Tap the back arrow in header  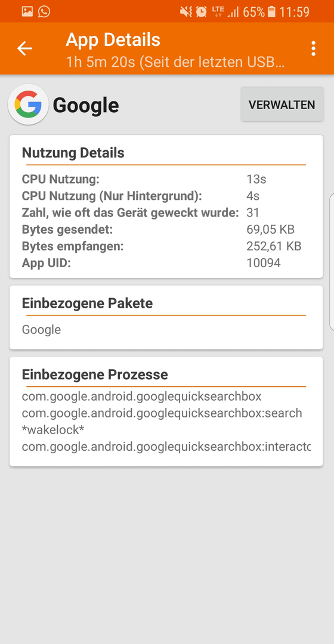coord(24,48)
